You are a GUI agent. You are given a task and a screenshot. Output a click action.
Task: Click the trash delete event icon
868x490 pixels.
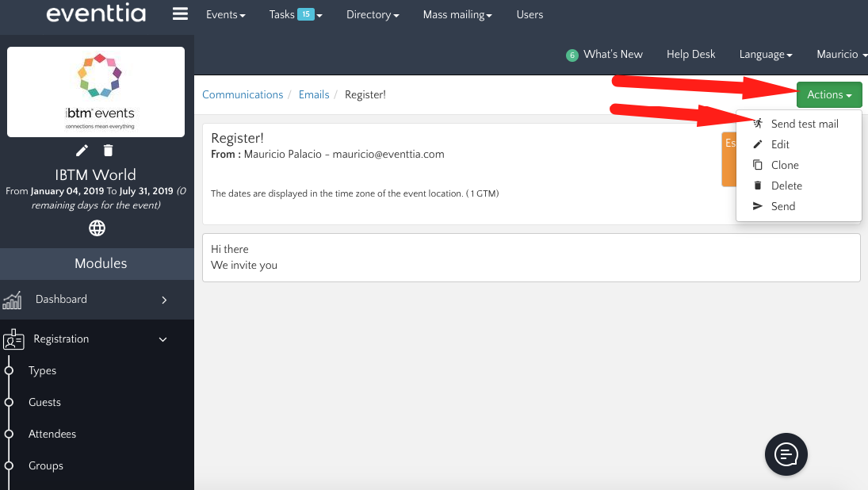pos(109,151)
